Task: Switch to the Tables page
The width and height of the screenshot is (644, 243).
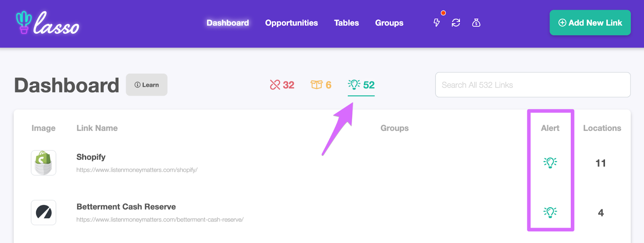Action: [347, 23]
